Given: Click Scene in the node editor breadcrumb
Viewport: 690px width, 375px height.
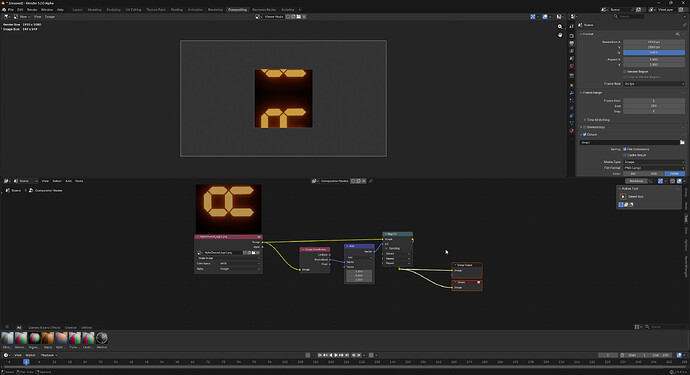Looking at the screenshot, I should coord(16,191).
